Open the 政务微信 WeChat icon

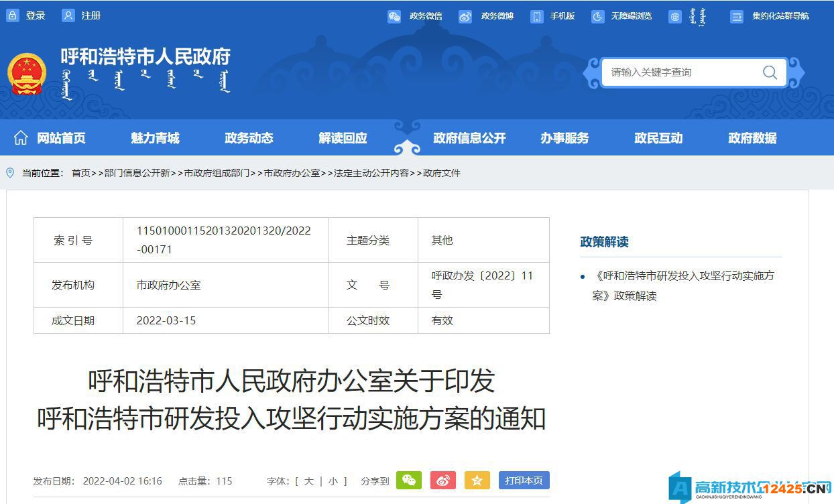coord(395,16)
